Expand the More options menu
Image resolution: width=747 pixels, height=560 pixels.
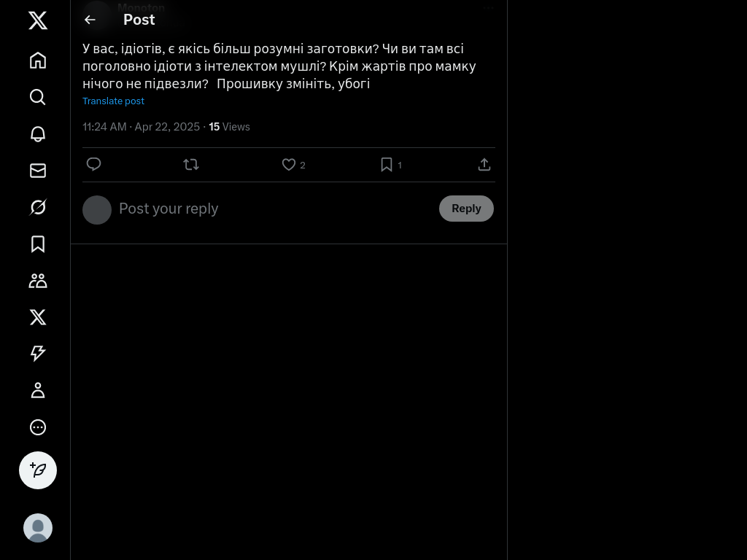[38, 427]
